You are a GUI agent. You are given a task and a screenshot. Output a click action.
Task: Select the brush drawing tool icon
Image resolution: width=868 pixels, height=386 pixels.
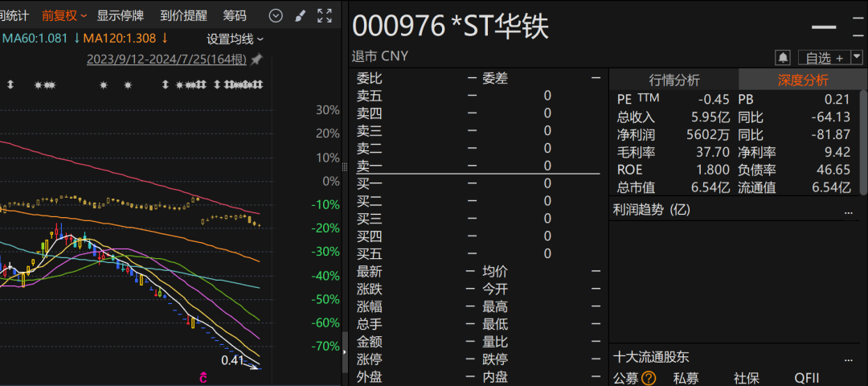[x=300, y=15]
